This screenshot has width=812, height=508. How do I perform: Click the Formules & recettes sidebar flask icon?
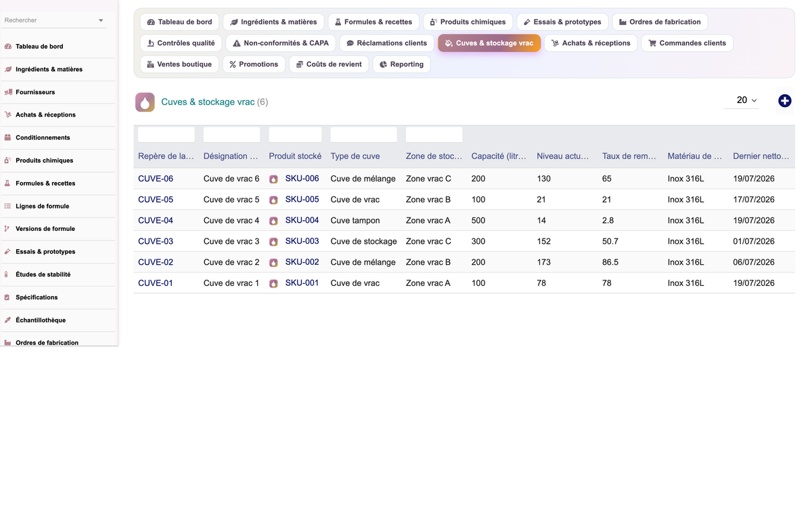point(8,183)
